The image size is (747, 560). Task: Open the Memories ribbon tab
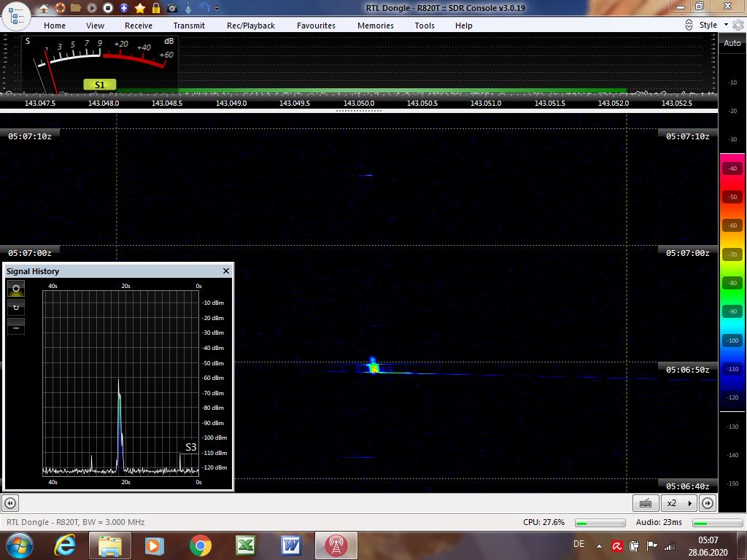(376, 26)
